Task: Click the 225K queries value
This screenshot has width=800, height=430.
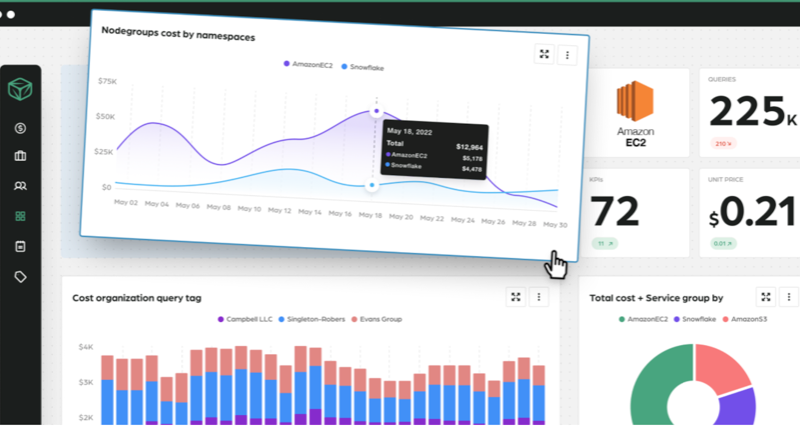Action: 753,111
